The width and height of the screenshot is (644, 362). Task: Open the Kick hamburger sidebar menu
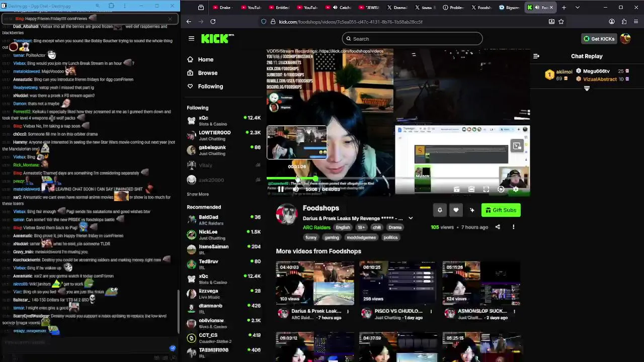pos(191,39)
